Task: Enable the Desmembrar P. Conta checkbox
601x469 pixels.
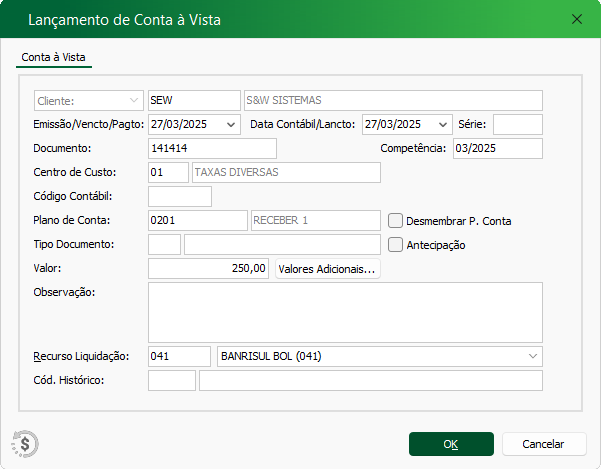Action: (395, 221)
